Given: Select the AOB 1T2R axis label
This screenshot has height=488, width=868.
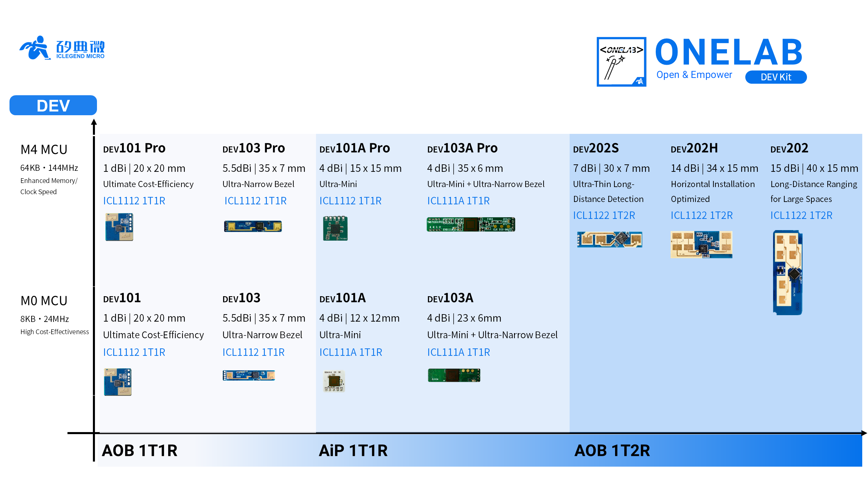Looking at the screenshot, I should point(612,450).
